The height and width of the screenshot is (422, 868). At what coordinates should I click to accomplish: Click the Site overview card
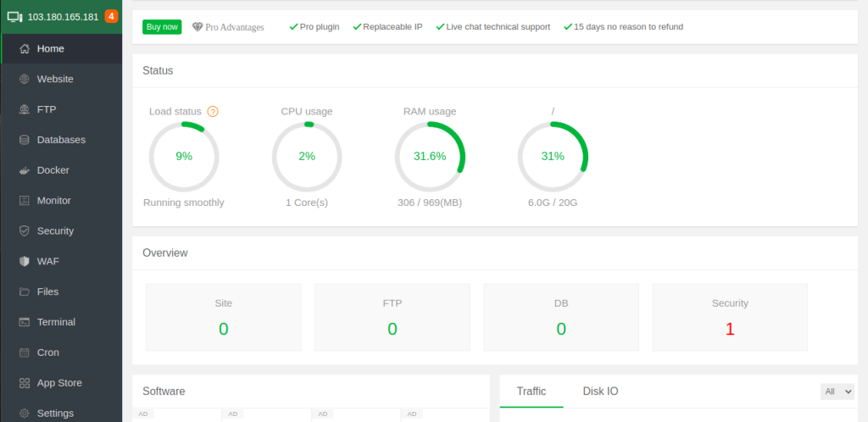(223, 318)
